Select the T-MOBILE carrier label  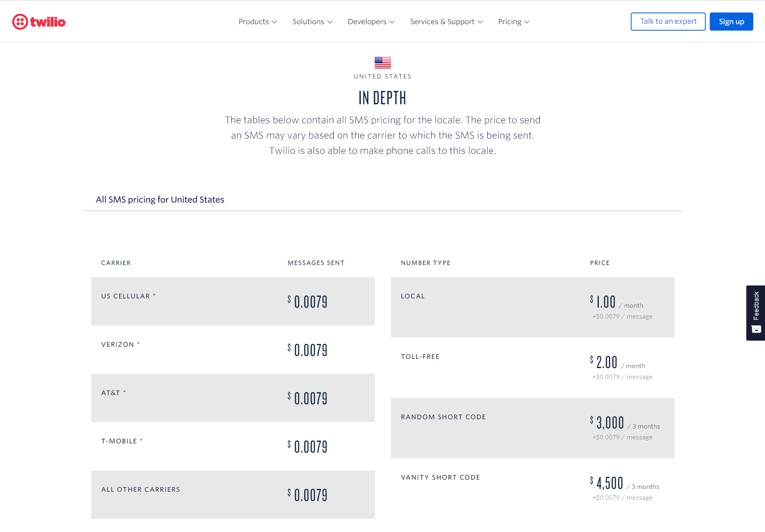click(x=122, y=441)
